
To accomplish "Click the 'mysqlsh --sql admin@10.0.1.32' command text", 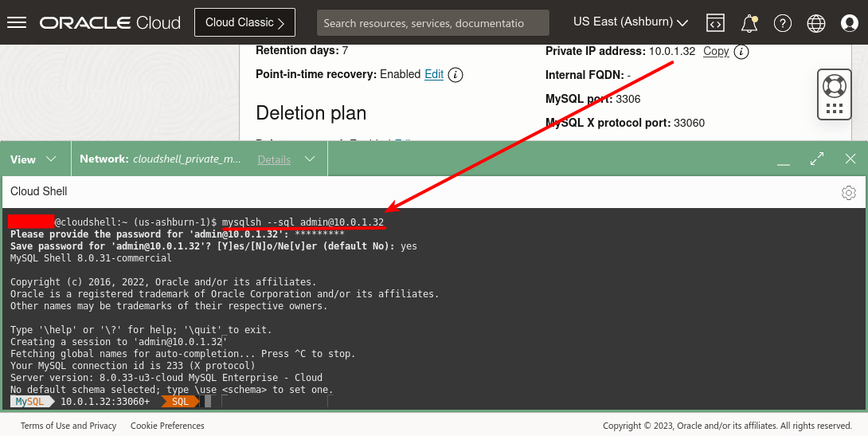I will 303,222.
